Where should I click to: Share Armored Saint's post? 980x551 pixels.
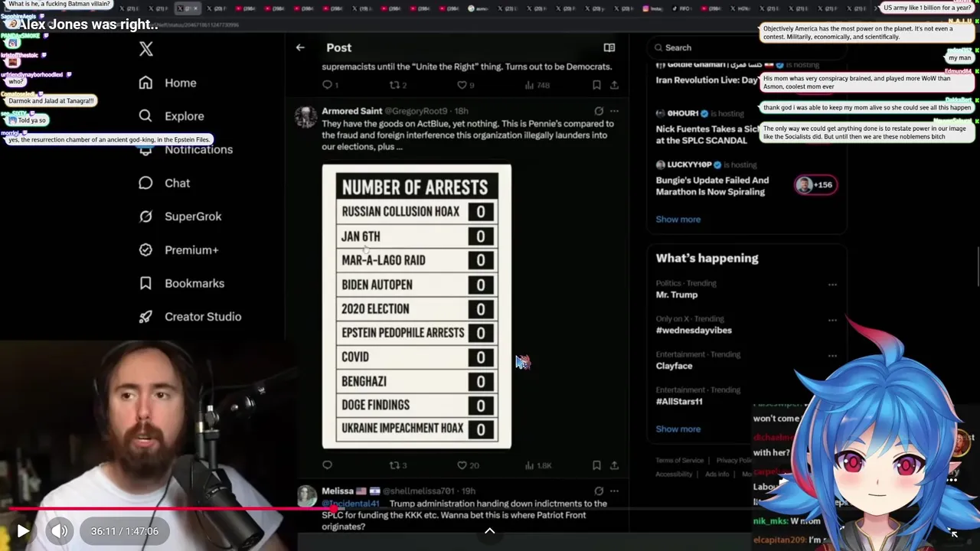coord(614,465)
